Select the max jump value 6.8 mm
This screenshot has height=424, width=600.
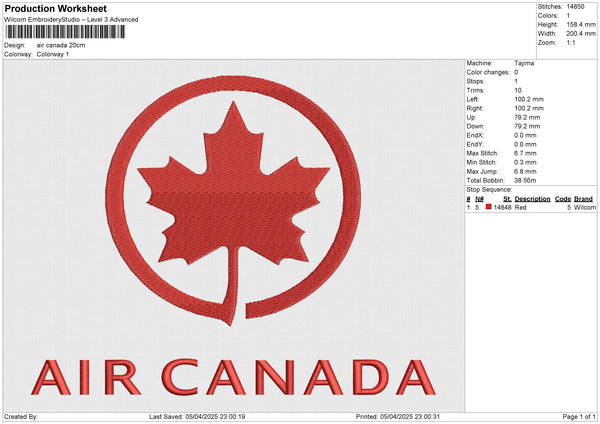[x=525, y=171]
